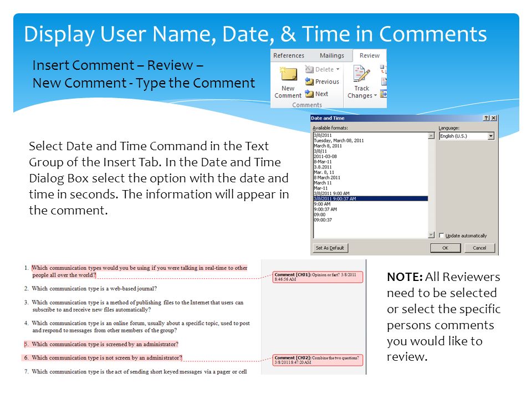Click the New Comment sticky note icon

(288, 74)
